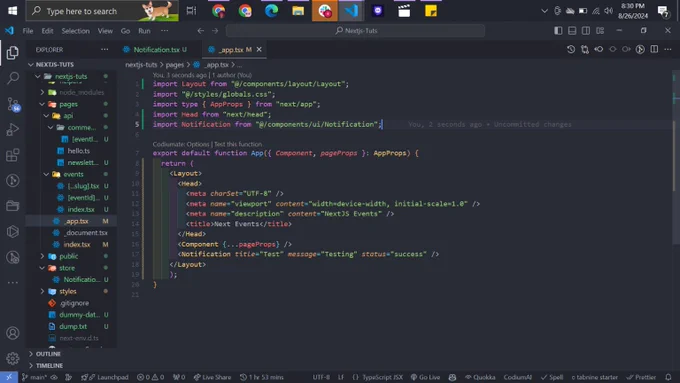
Task: Click the main branch name in status bar
Action: 35,377
